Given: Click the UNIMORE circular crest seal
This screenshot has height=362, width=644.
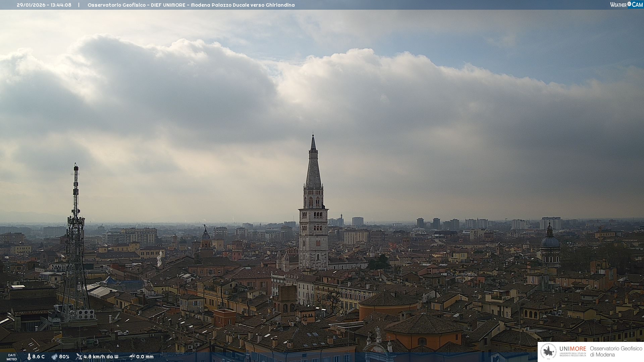Looking at the screenshot, I should pos(548,352).
